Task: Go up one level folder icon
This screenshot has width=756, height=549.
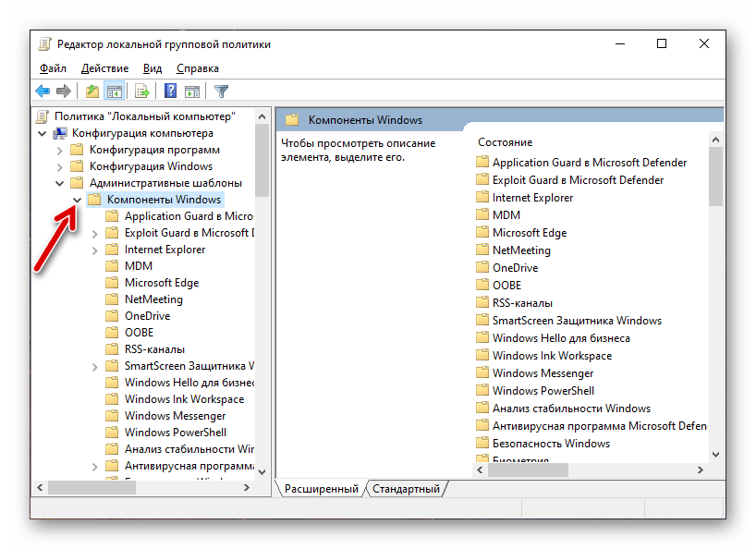Action: click(x=91, y=91)
